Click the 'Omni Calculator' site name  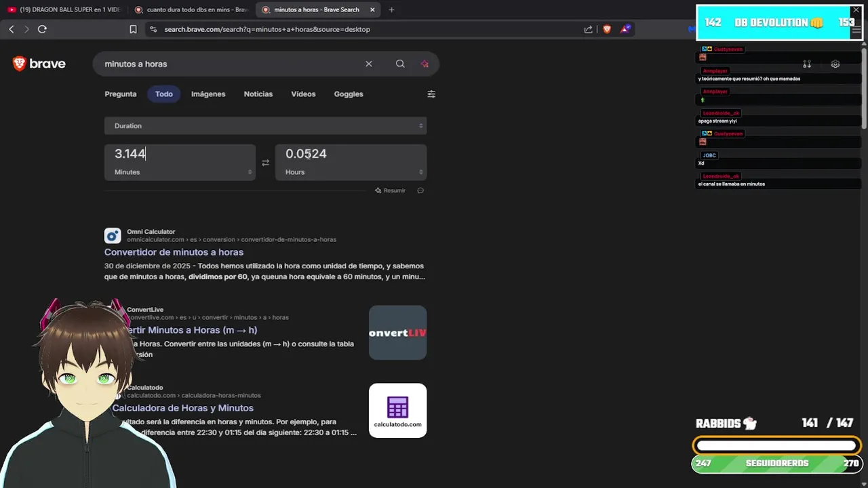pyautogui.click(x=151, y=232)
